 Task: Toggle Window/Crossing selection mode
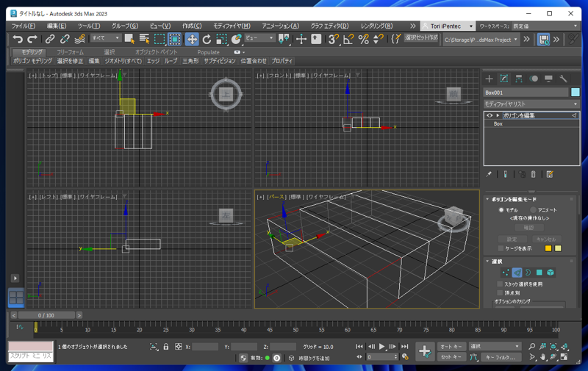pyautogui.click(x=174, y=39)
